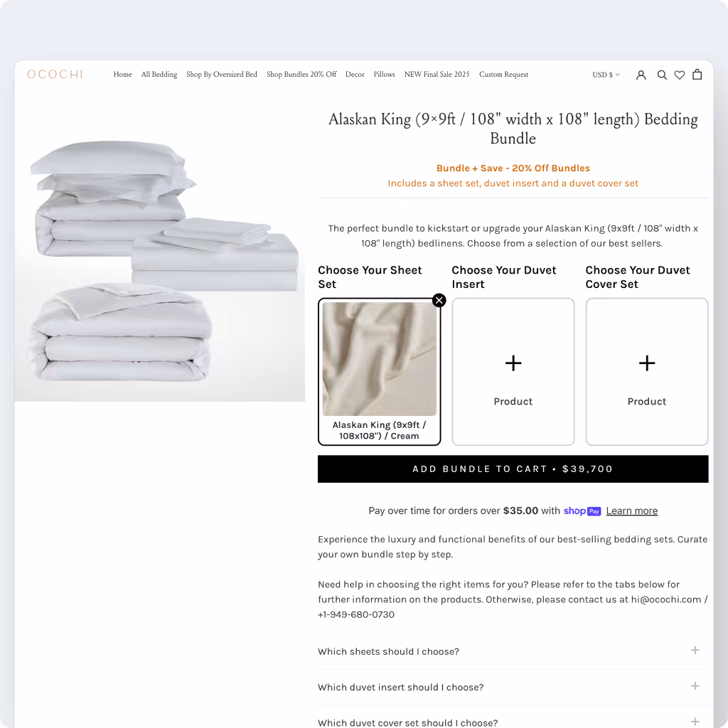Open the wishlist heart icon

(x=679, y=75)
